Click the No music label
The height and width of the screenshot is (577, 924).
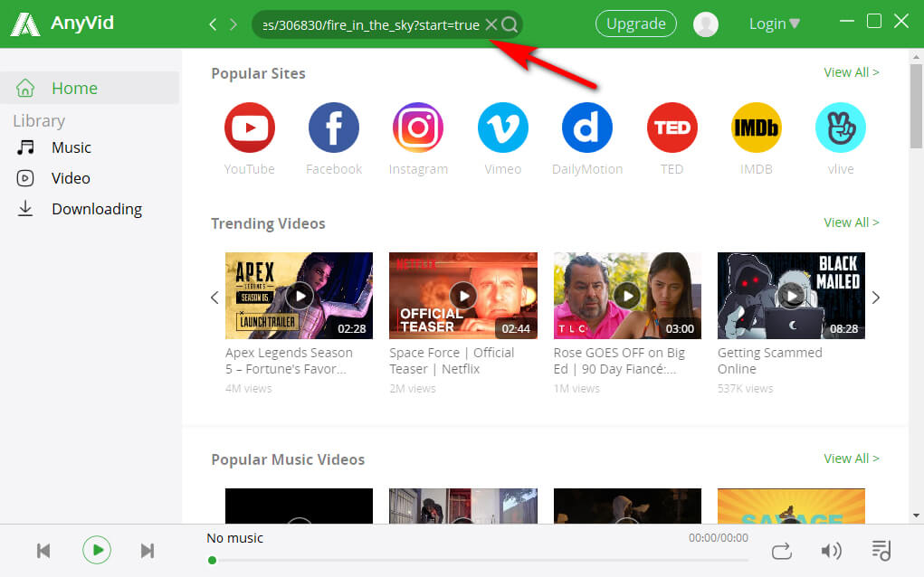(x=234, y=537)
